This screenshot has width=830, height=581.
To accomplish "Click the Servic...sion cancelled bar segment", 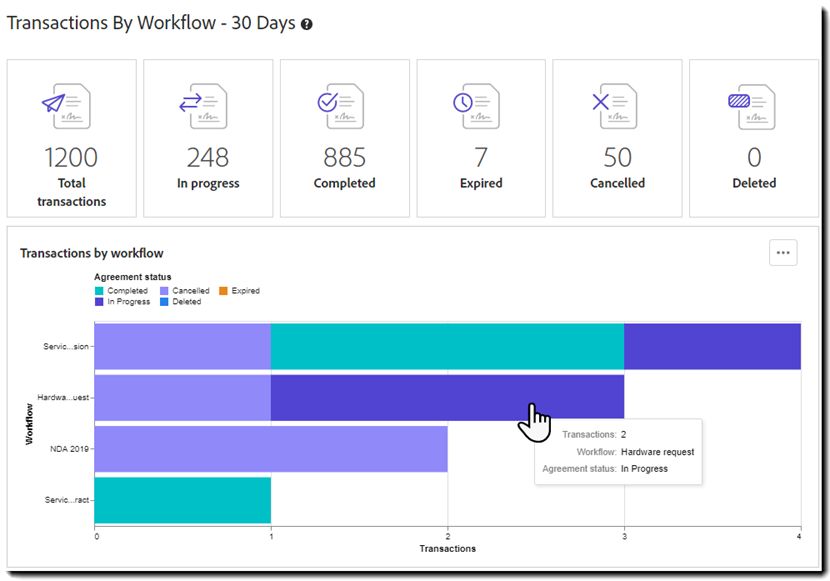I will click(x=183, y=346).
